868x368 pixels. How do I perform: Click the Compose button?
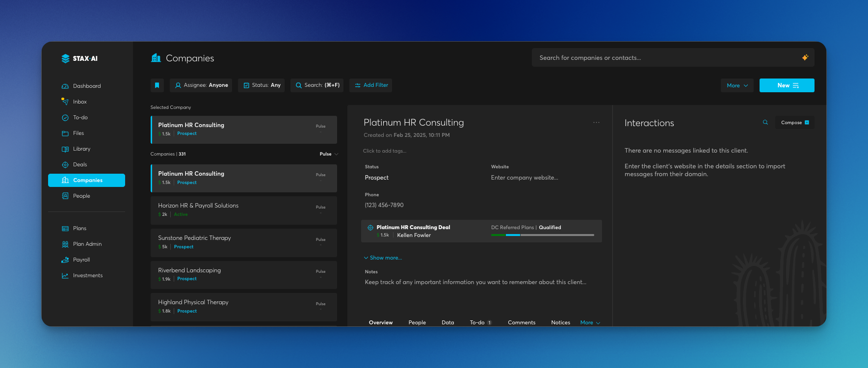click(x=794, y=123)
